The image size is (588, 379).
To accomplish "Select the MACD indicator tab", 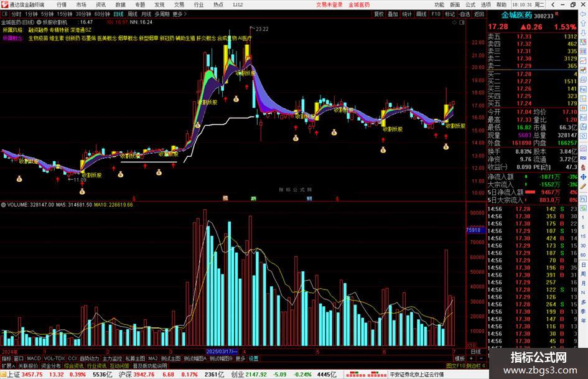I will [34, 358].
